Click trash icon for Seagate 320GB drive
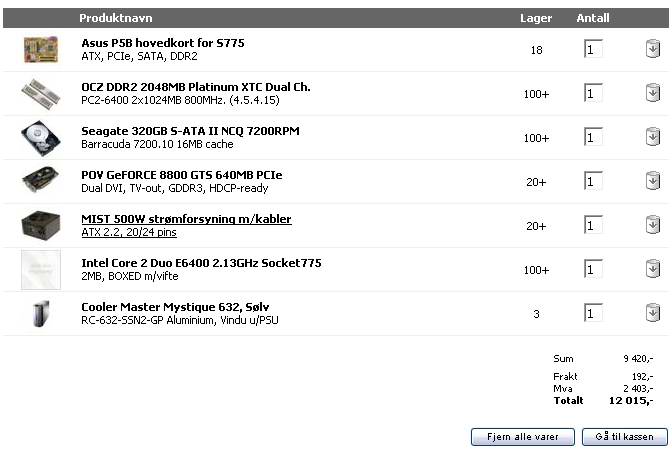Screen dimensions: 672x453 click(x=653, y=137)
